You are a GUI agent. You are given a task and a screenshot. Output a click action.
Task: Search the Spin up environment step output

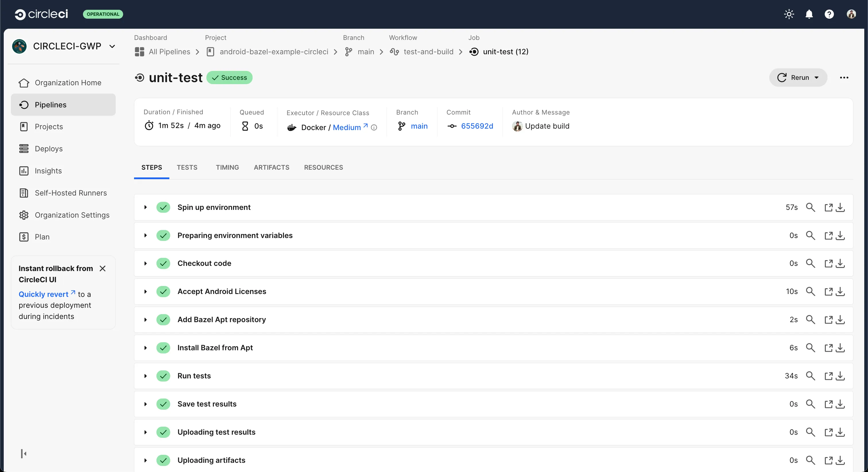coord(810,207)
